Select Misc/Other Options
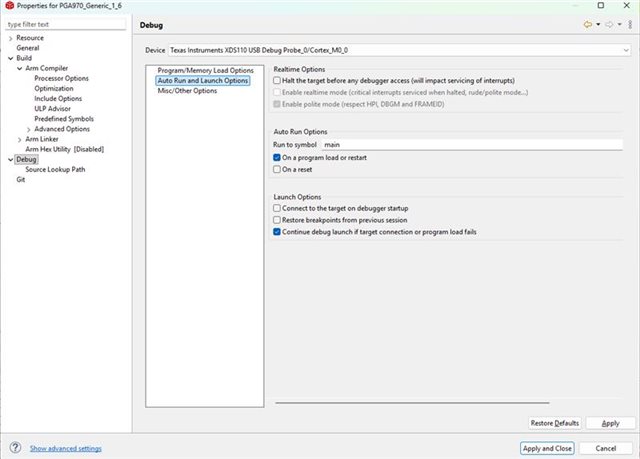Screen dimensions: 640x459 click(x=187, y=91)
